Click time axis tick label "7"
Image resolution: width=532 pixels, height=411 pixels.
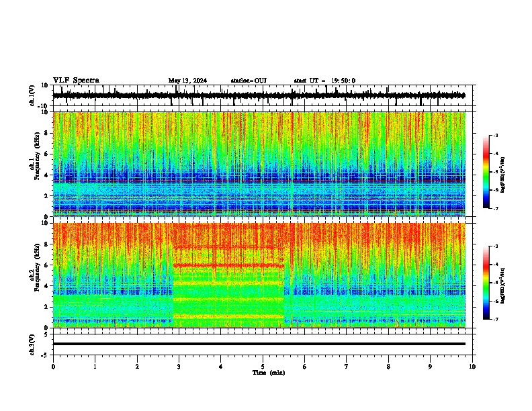pos(347,367)
